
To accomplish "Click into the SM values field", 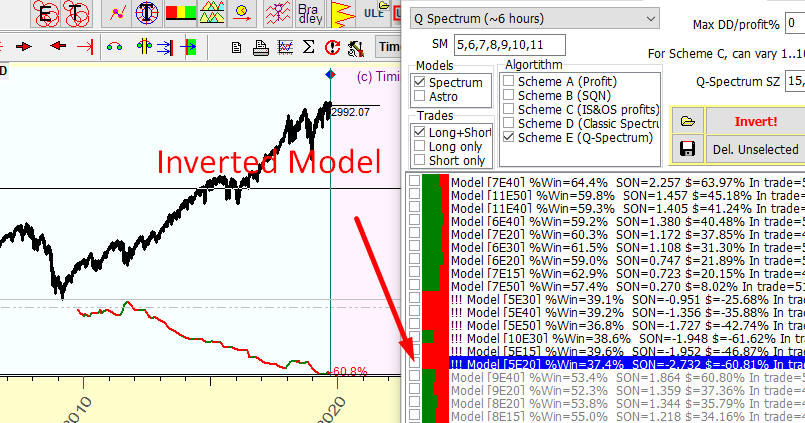I will 509,44.
